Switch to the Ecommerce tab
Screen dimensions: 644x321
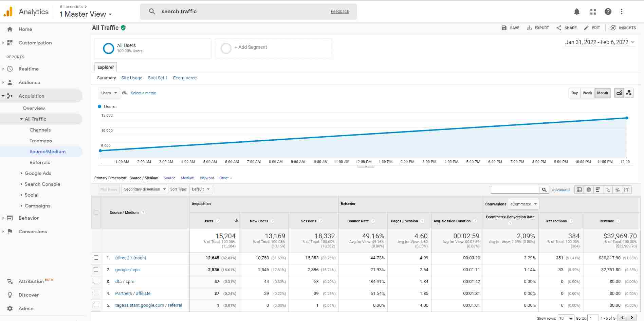(x=185, y=78)
